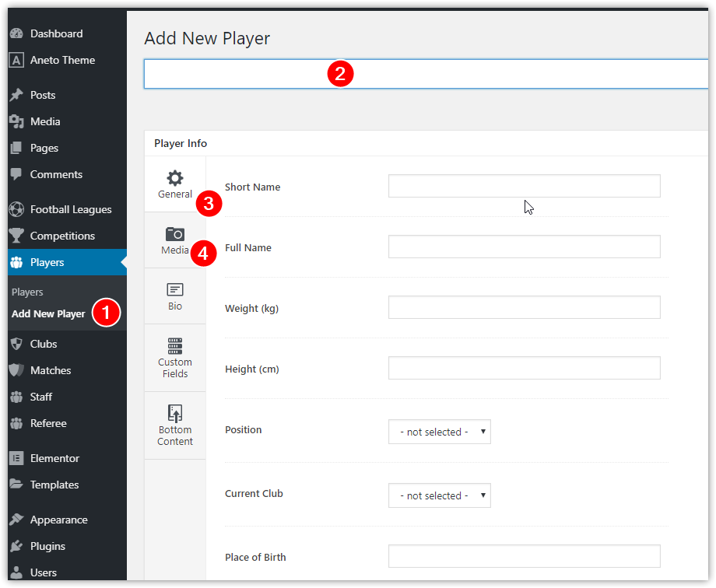Viewport: 716px width, 588px height.
Task: Click the Clubs shield icon
Action: click(16, 344)
